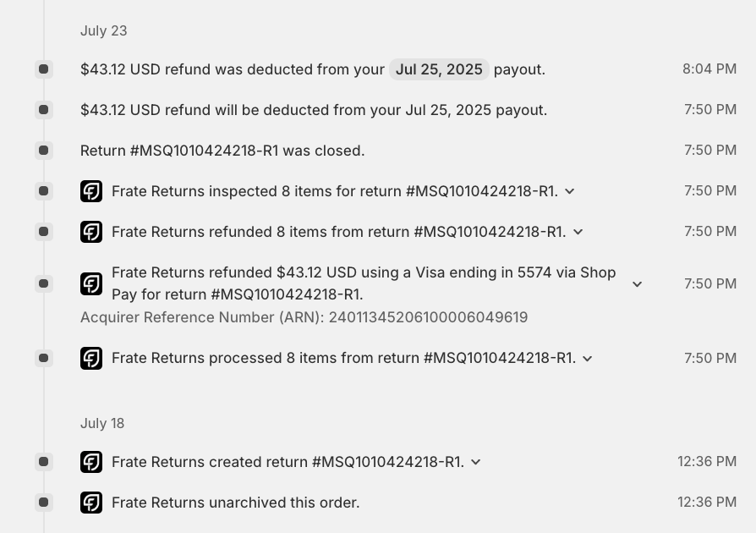Viewport: 756px width, 533px height.
Task: Click Frate Returns icon beside unarchived this order
Action: tap(91, 503)
